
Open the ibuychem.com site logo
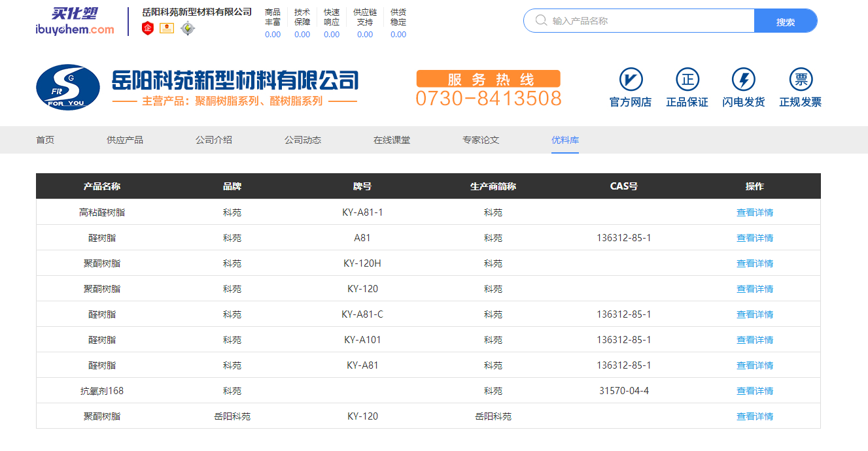click(x=75, y=22)
